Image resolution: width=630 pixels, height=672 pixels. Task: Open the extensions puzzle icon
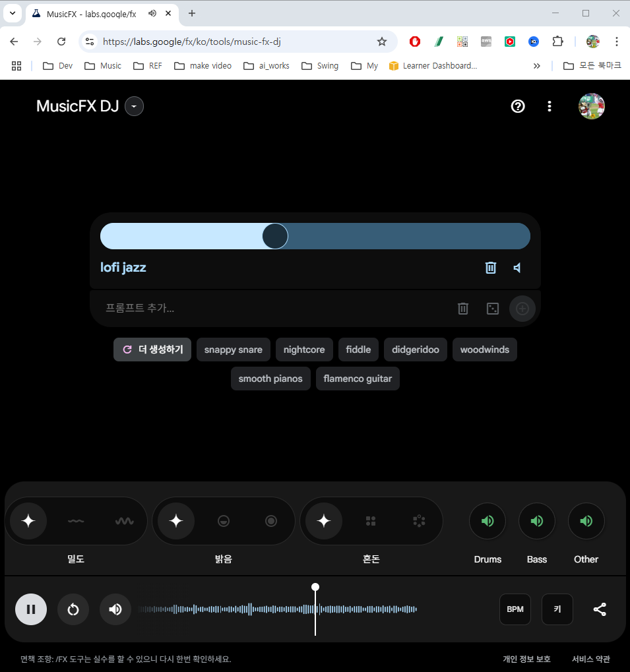(557, 42)
